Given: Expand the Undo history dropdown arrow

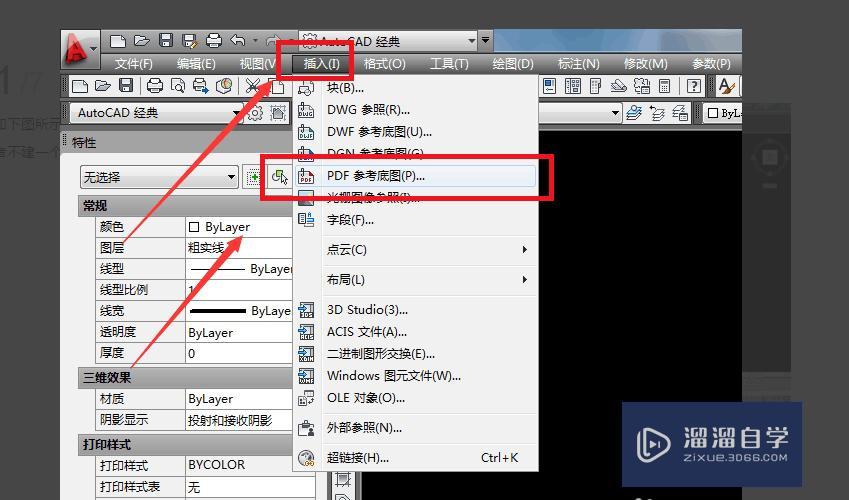Looking at the screenshot, I should [x=255, y=41].
